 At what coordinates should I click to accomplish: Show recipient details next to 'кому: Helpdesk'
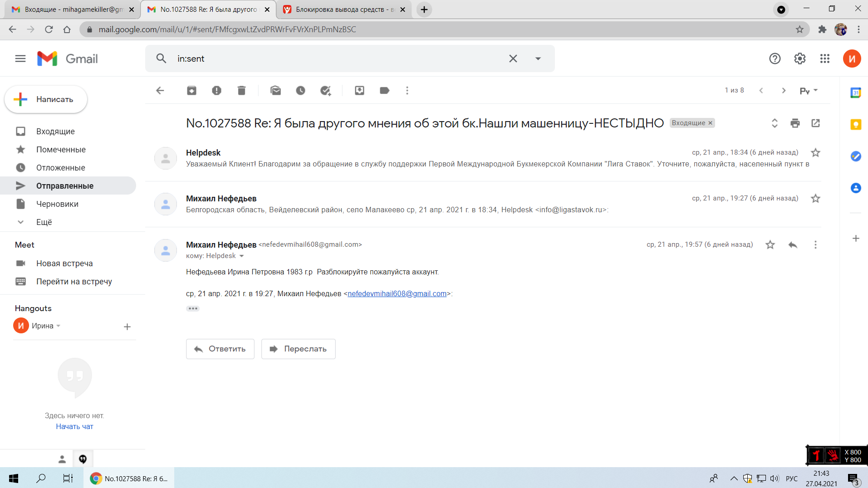coord(241,256)
